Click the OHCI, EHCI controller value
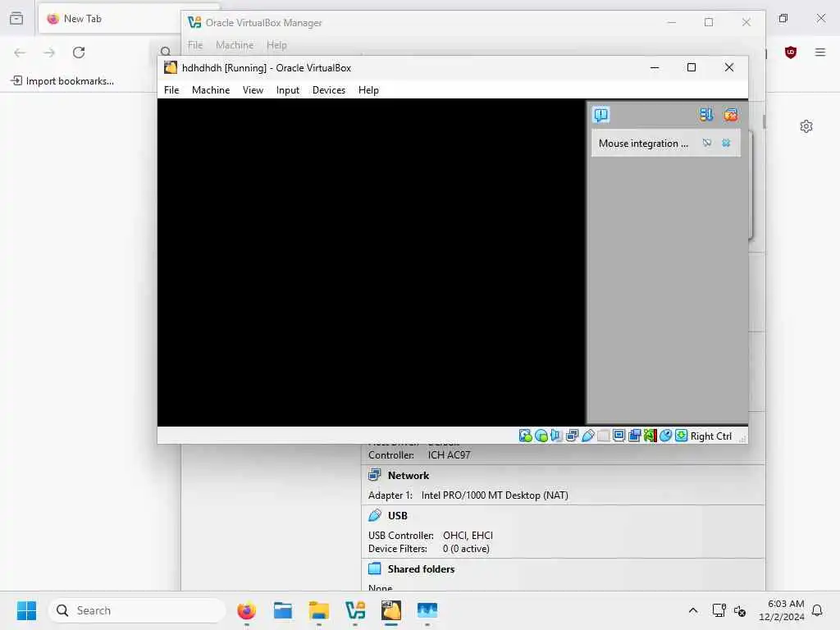The height and width of the screenshot is (630, 840). coord(468,535)
